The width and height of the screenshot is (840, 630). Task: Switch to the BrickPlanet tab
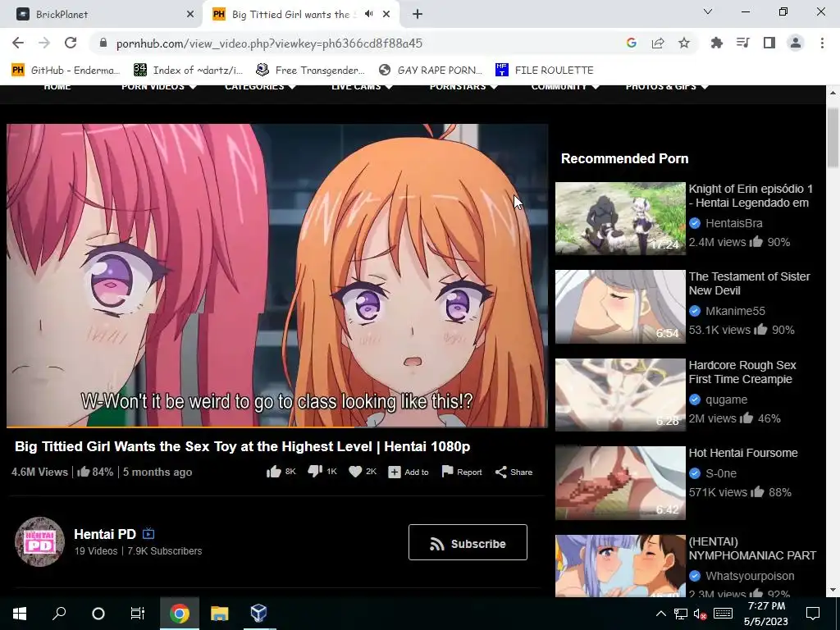[101, 15]
